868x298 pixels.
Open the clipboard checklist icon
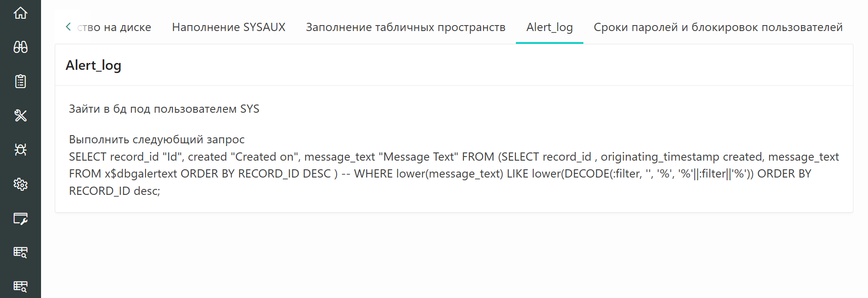pos(21,81)
